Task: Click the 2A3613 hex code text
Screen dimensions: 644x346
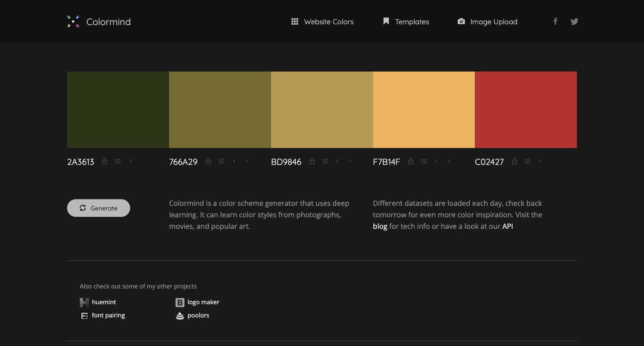Action: pos(81,162)
